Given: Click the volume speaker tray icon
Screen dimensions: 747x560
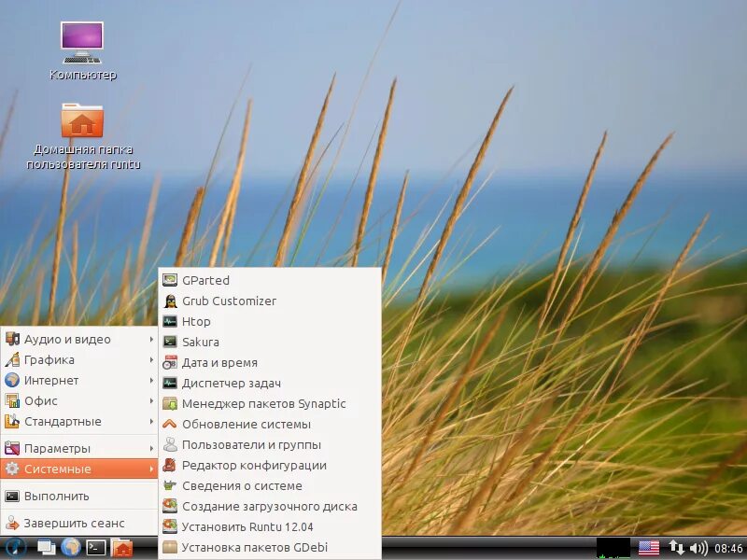Looking at the screenshot, I should pyautogui.click(x=698, y=548).
